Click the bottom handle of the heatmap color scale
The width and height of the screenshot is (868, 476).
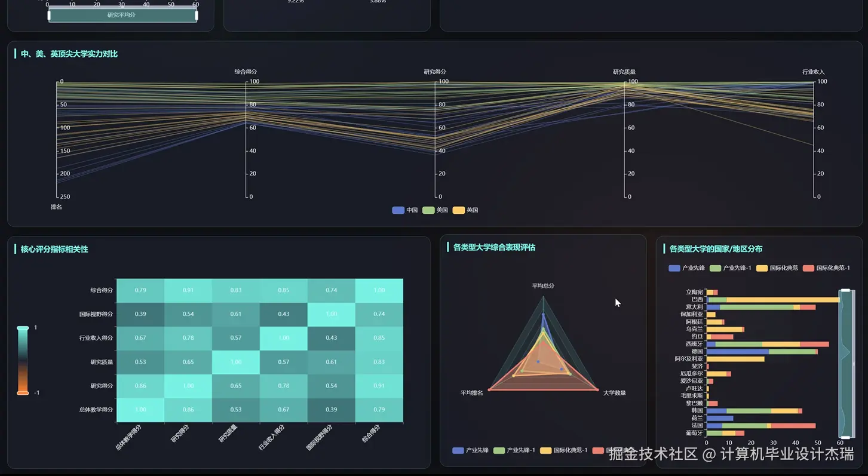[x=23, y=392]
